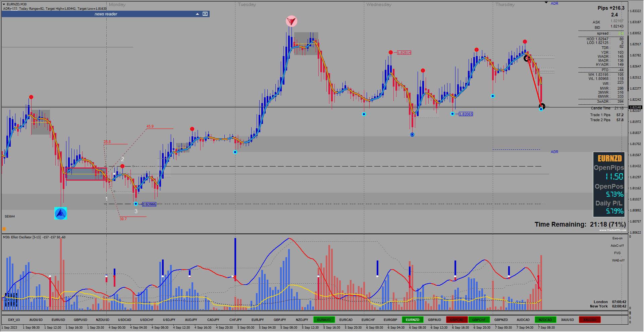Select GBPJPY in the symbol bar
The width and height of the screenshot is (644, 332).
click(x=279, y=320)
